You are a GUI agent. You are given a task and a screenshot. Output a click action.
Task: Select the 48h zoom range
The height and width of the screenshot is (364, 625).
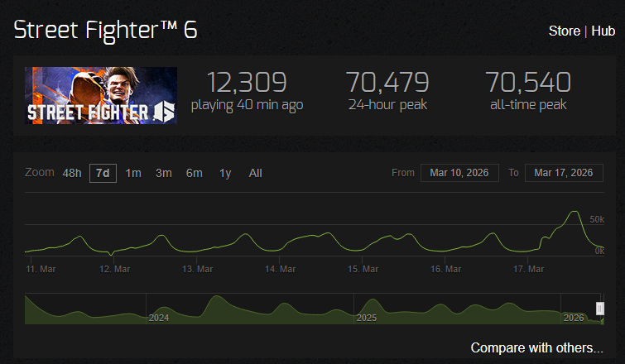pyautogui.click(x=72, y=173)
